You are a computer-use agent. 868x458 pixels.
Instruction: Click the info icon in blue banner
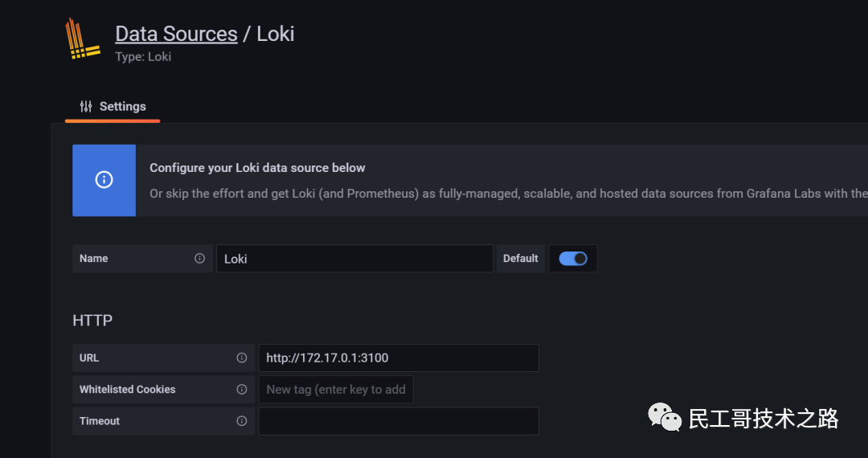104,180
